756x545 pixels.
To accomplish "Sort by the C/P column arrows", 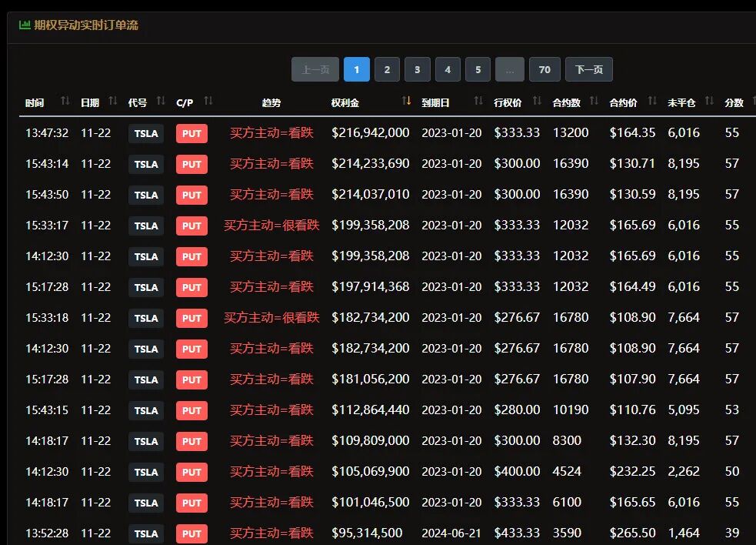I will [208, 101].
